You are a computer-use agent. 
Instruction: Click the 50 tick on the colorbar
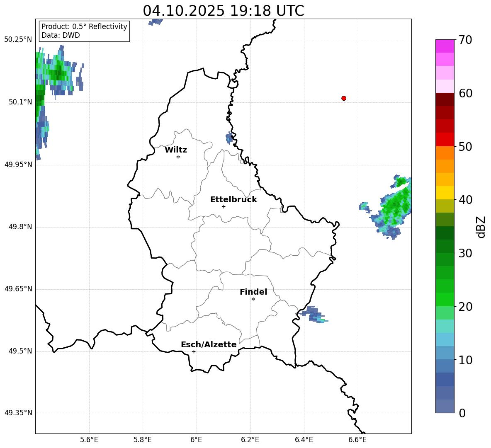(x=465, y=146)
